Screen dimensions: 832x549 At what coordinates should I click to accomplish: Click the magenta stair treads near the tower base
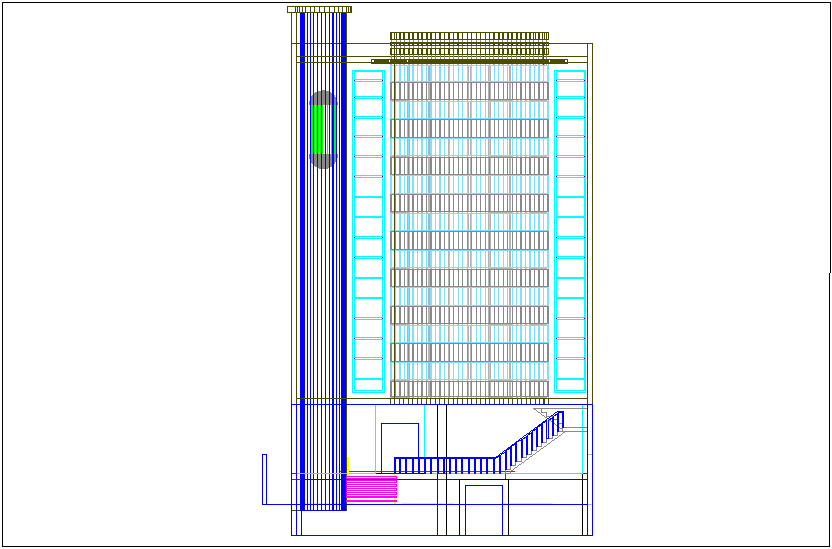point(371,489)
